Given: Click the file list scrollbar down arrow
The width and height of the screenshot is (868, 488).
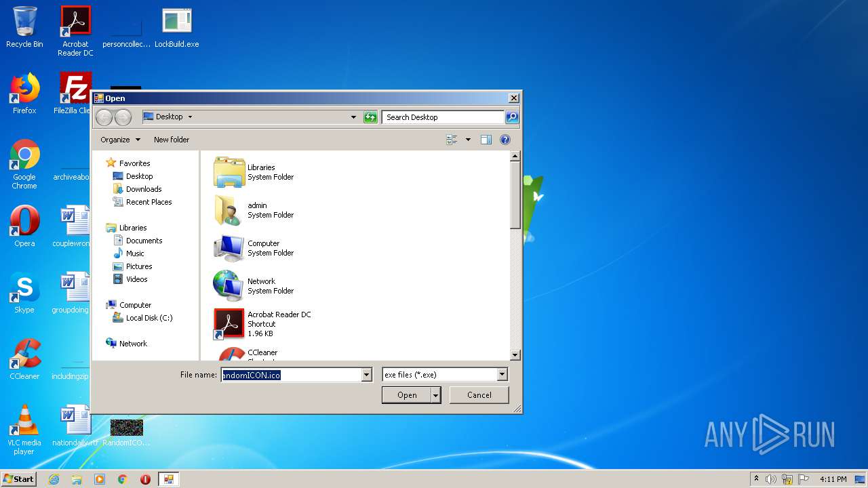Looking at the screenshot, I should pyautogui.click(x=515, y=354).
